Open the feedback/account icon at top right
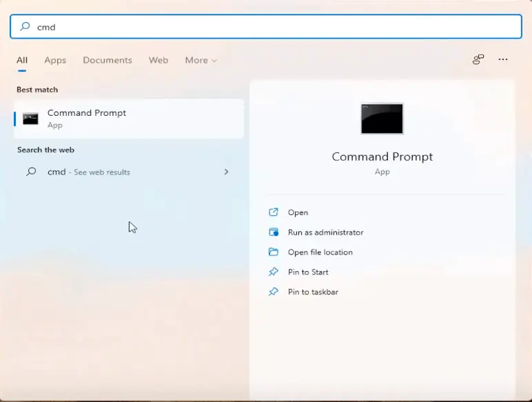 478,59
